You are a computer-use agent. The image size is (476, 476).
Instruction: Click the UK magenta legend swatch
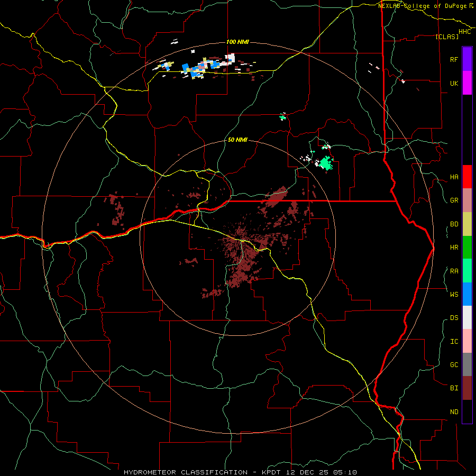click(x=467, y=83)
